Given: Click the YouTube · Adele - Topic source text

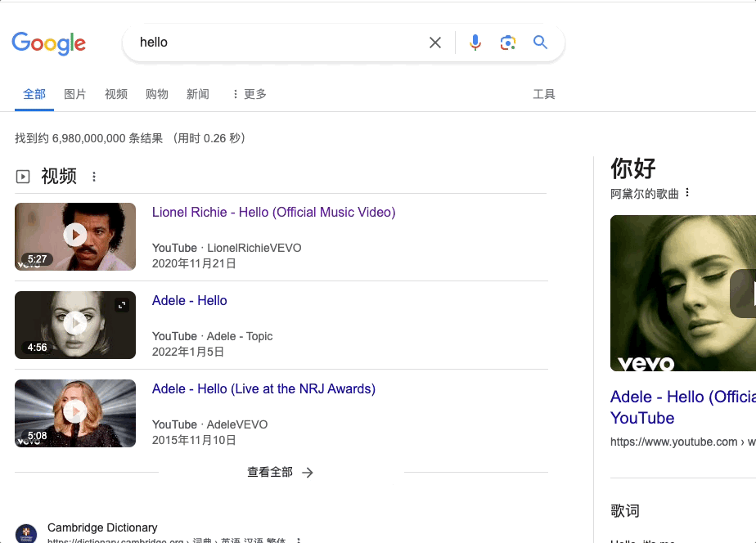Looking at the screenshot, I should tap(212, 336).
